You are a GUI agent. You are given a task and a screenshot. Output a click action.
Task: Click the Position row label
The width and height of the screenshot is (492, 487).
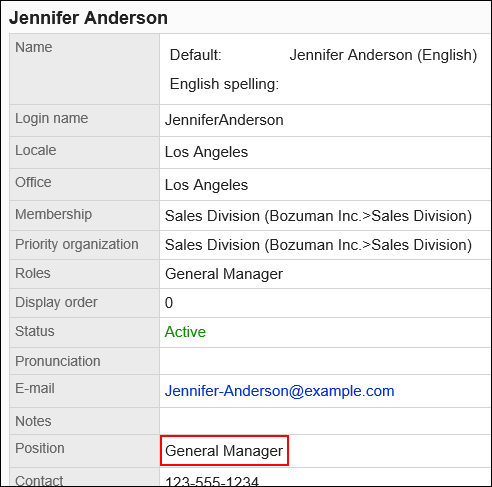click(40, 448)
